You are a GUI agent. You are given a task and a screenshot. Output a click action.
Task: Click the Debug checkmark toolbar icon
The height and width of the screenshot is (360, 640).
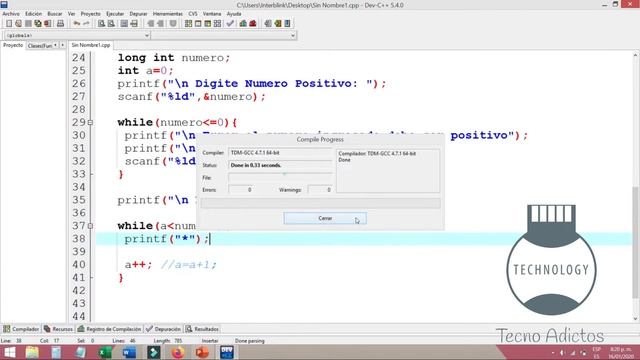coord(230,24)
